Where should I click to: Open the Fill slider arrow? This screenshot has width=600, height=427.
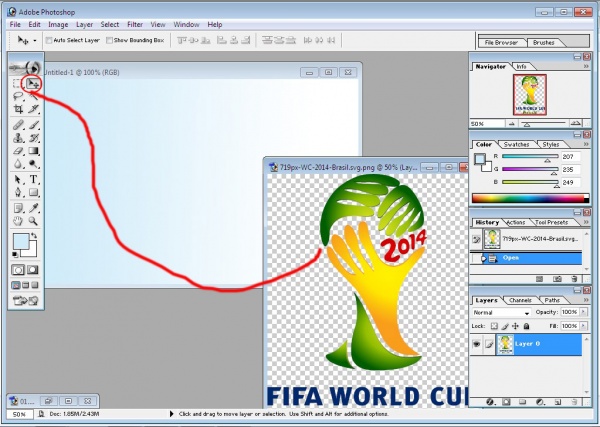pyautogui.click(x=584, y=326)
